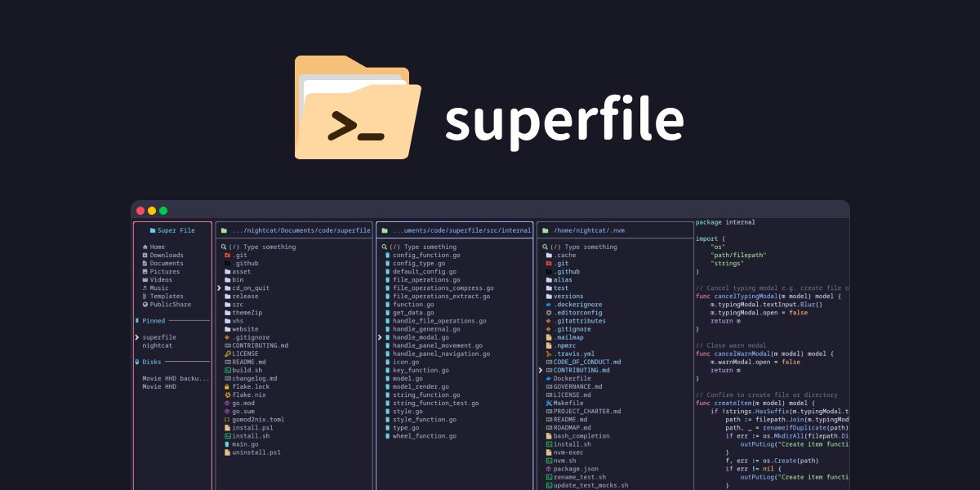980x490 pixels.
Task: Select ROADMAP.md file
Action: [568, 427]
